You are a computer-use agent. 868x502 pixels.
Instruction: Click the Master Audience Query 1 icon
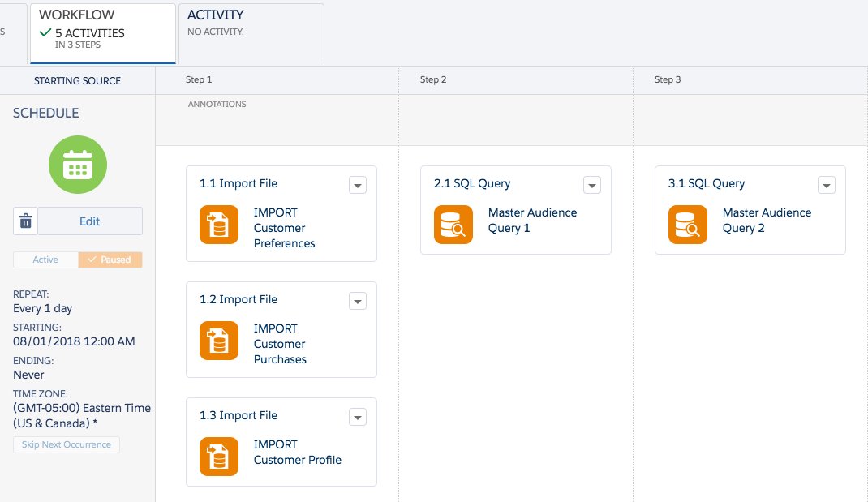point(453,225)
